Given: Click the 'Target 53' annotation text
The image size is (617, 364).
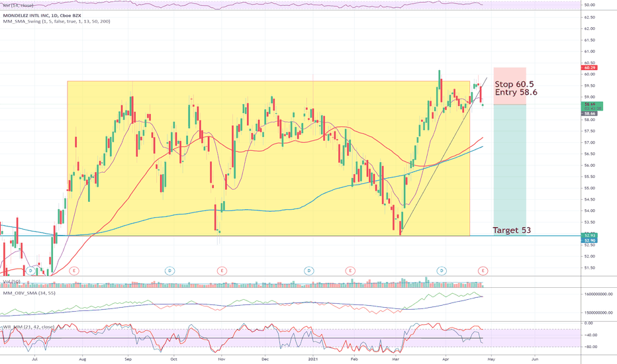Looking at the screenshot, I should (512, 230).
